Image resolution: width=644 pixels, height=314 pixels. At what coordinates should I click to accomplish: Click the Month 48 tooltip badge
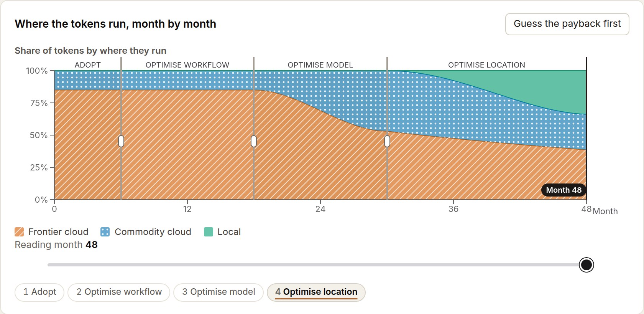click(563, 190)
